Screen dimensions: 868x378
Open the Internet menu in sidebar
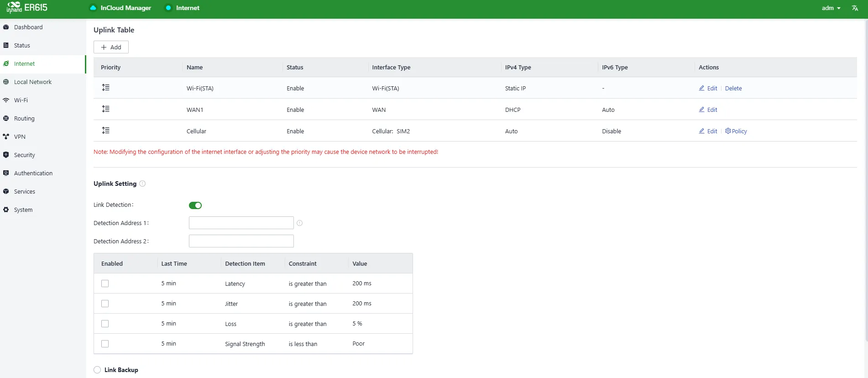pyautogui.click(x=43, y=64)
